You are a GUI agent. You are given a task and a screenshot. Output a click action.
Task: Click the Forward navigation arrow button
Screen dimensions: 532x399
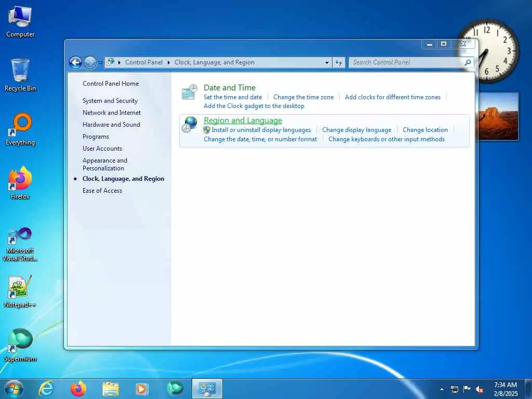[x=90, y=62]
